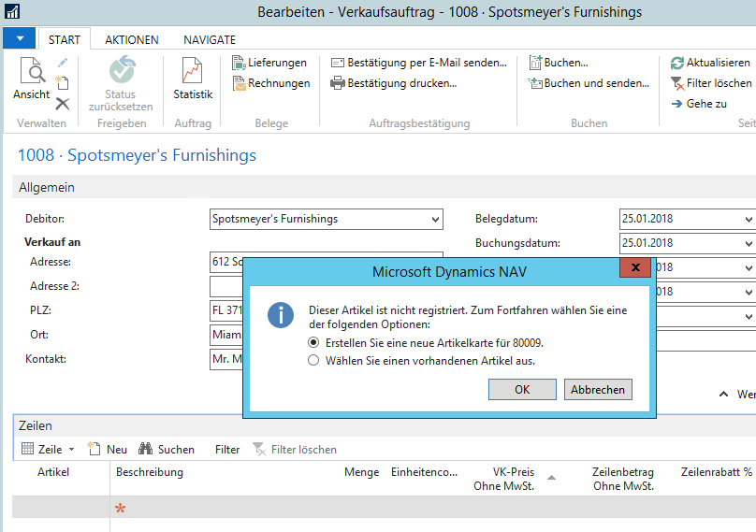This screenshot has height=532, width=756.
Task: Open Lieferungen in Belege group
Action: 269,63
